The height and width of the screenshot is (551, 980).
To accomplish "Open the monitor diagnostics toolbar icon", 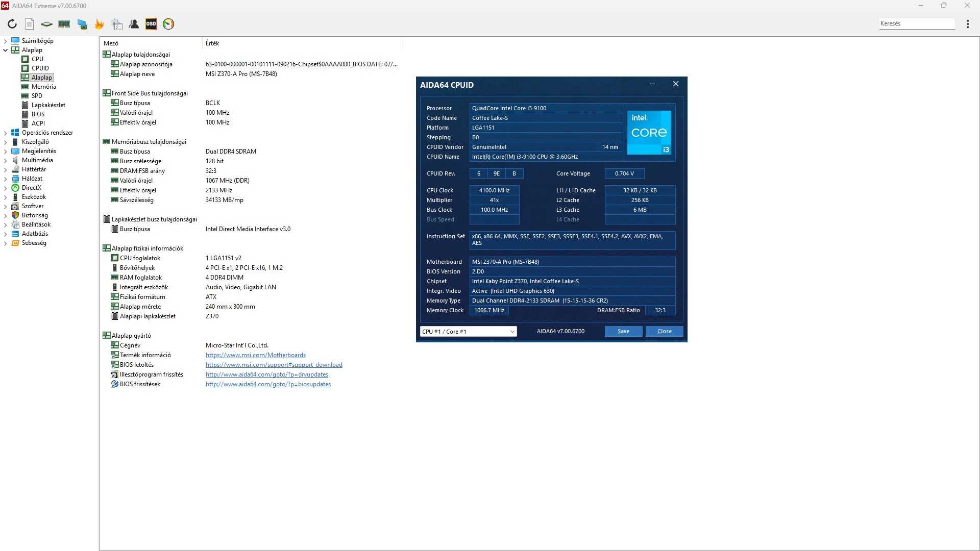I will (82, 24).
